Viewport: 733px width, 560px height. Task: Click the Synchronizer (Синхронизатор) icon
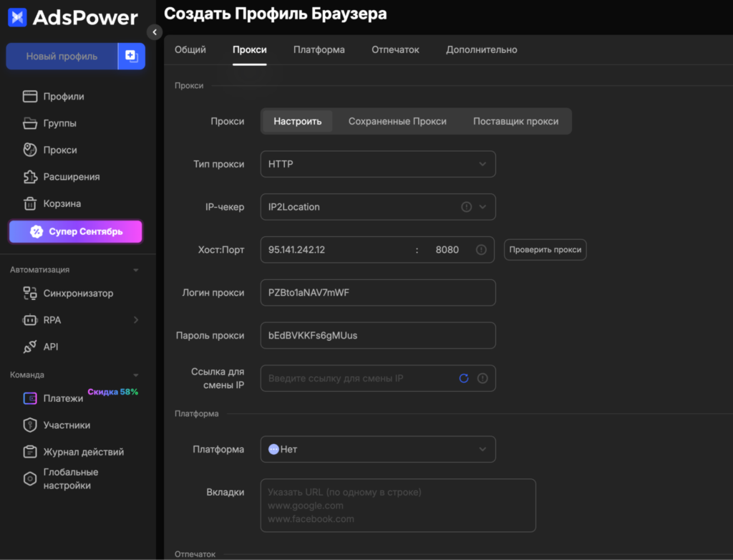pyautogui.click(x=30, y=293)
